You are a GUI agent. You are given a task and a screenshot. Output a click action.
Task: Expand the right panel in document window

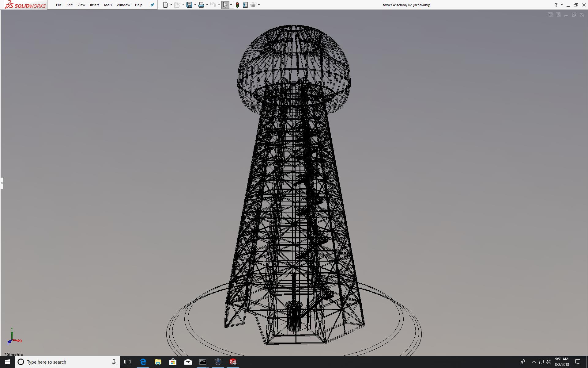coord(558,15)
